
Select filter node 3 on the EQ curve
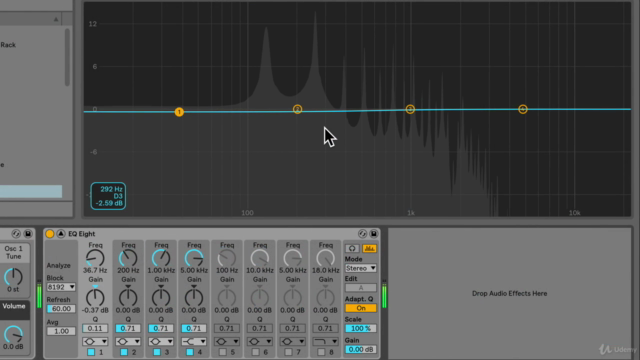pyautogui.click(x=410, y=109)
